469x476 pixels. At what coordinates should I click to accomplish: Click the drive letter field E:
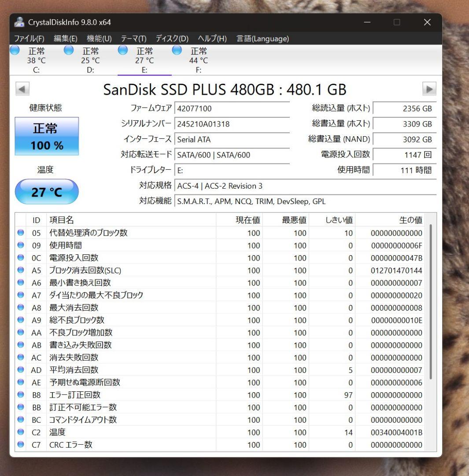pyautogui.click(x=232, y=170)
